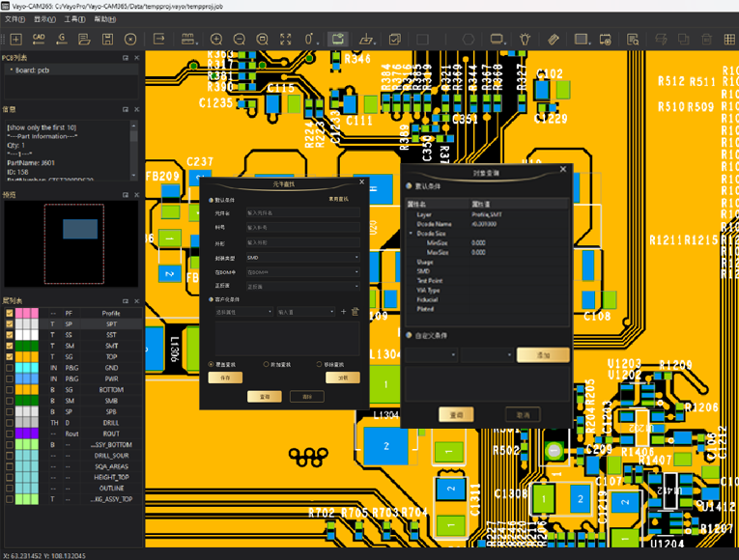Enable the DRILL layer checkbox

click(x=10, y=422)
